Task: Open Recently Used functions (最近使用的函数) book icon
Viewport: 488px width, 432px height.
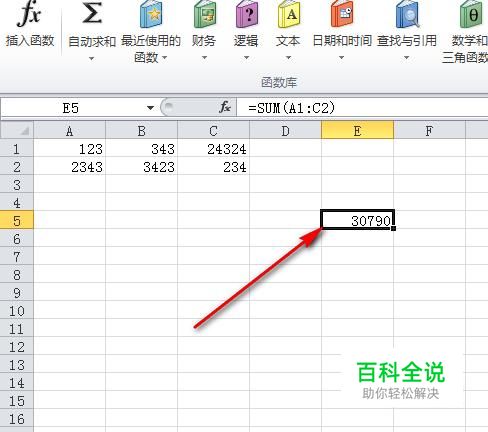Action: [151, 14]
